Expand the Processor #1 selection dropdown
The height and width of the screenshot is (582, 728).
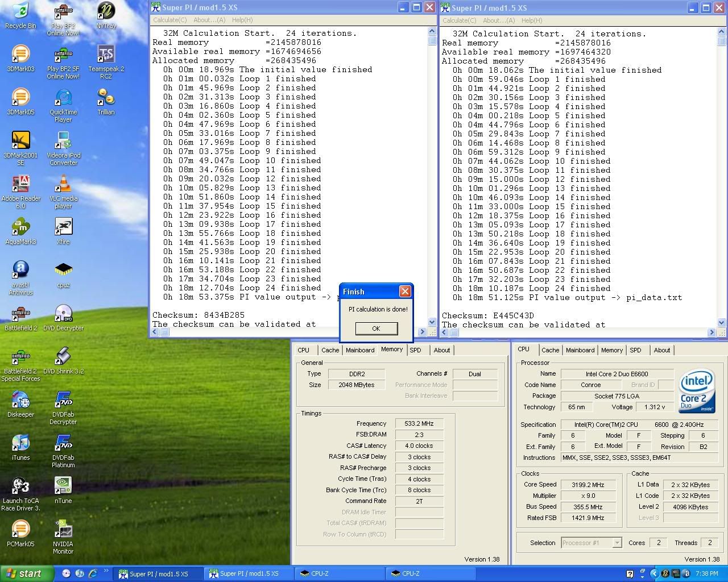click(x=617, y=543)
